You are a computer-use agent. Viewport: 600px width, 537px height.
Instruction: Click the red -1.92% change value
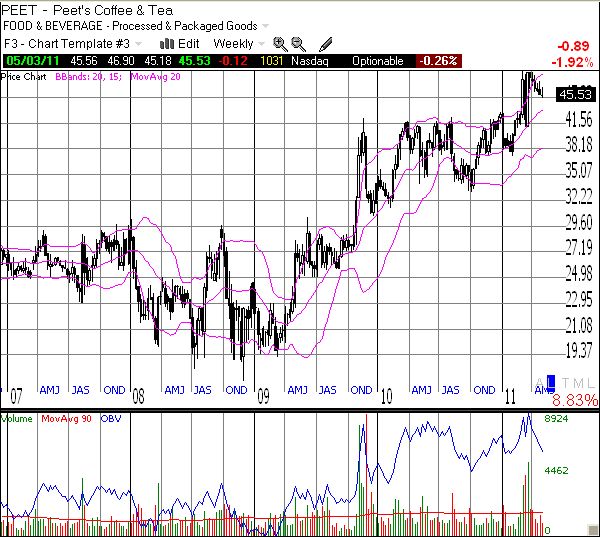click(x=572, y=62)
